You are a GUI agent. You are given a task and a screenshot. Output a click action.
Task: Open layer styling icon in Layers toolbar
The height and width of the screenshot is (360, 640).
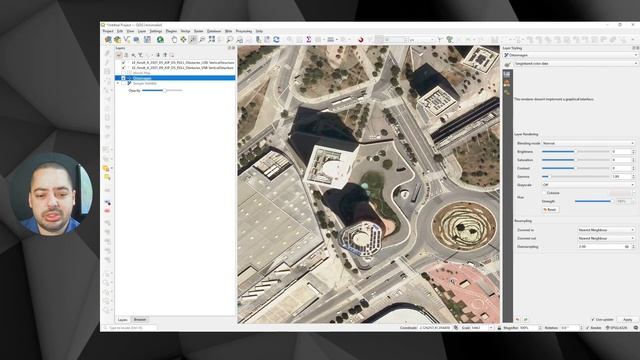119,55
